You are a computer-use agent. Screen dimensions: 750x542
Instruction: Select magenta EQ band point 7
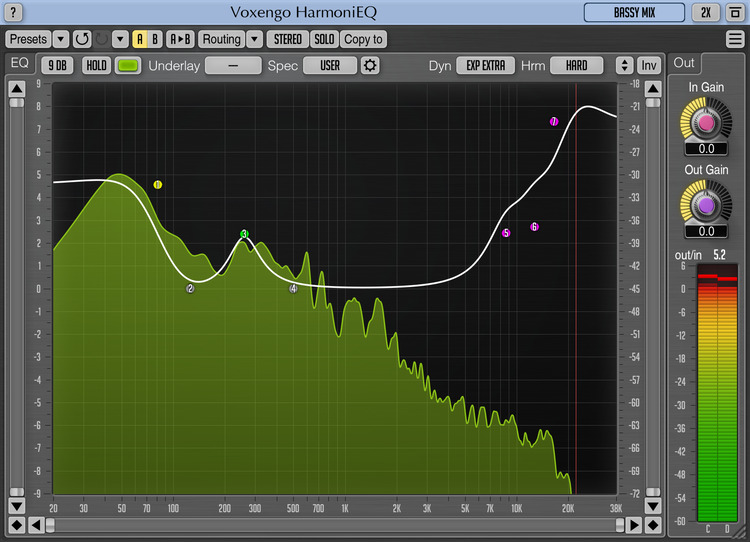point(554,122)
